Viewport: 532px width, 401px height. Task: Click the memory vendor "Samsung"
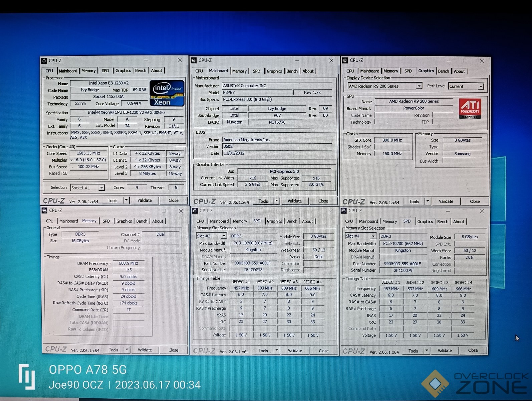462,154
